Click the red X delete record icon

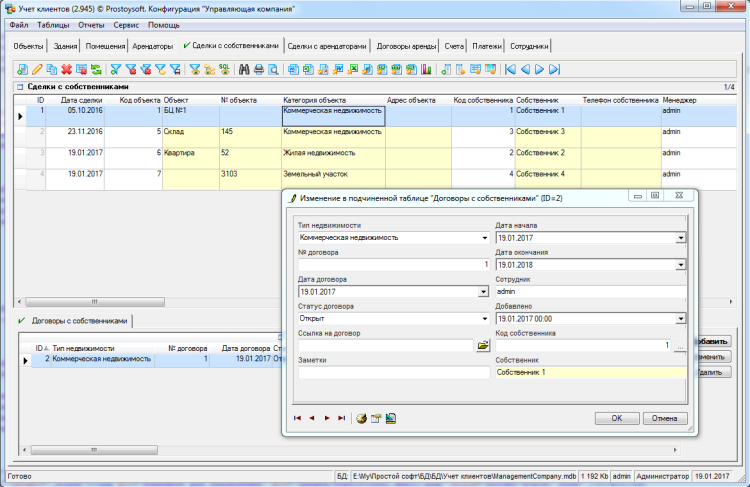66,69
